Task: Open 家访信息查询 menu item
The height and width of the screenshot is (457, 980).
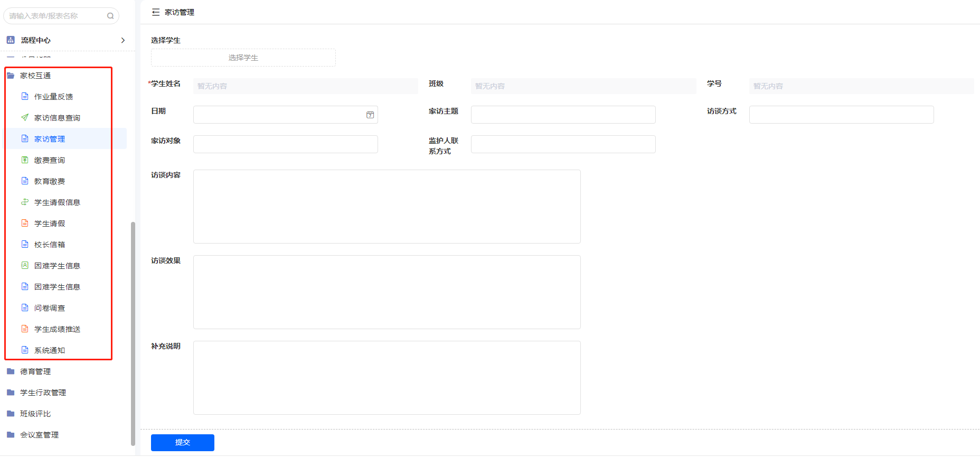Action: 58,118
